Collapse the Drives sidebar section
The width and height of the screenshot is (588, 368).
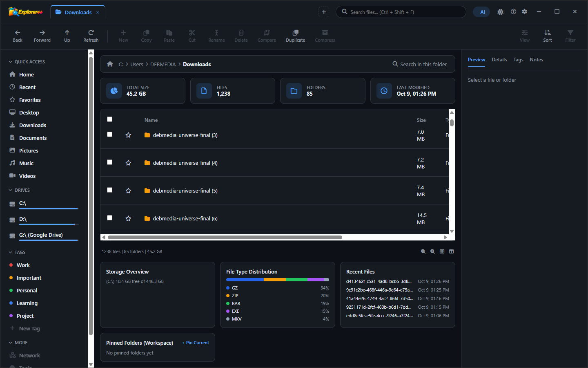19,190
